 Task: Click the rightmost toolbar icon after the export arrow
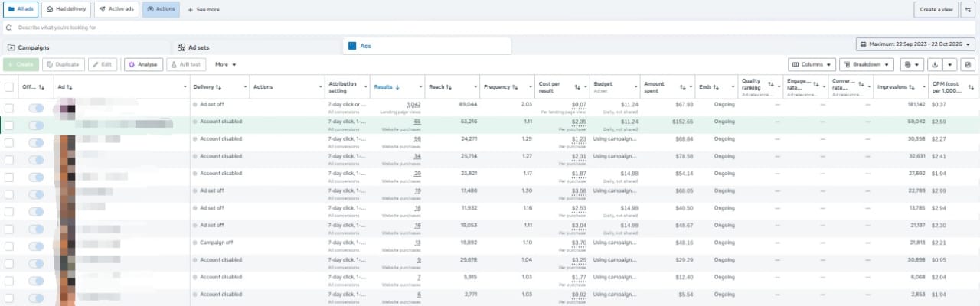pos(968,65)
